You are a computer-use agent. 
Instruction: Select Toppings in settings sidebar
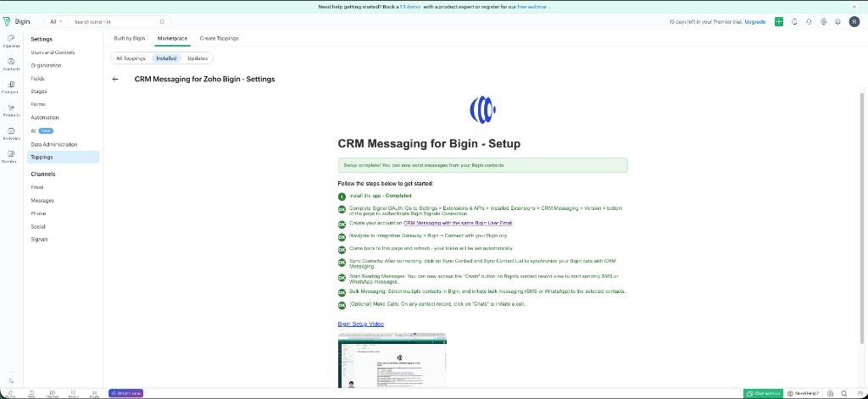tap(63, 158)
